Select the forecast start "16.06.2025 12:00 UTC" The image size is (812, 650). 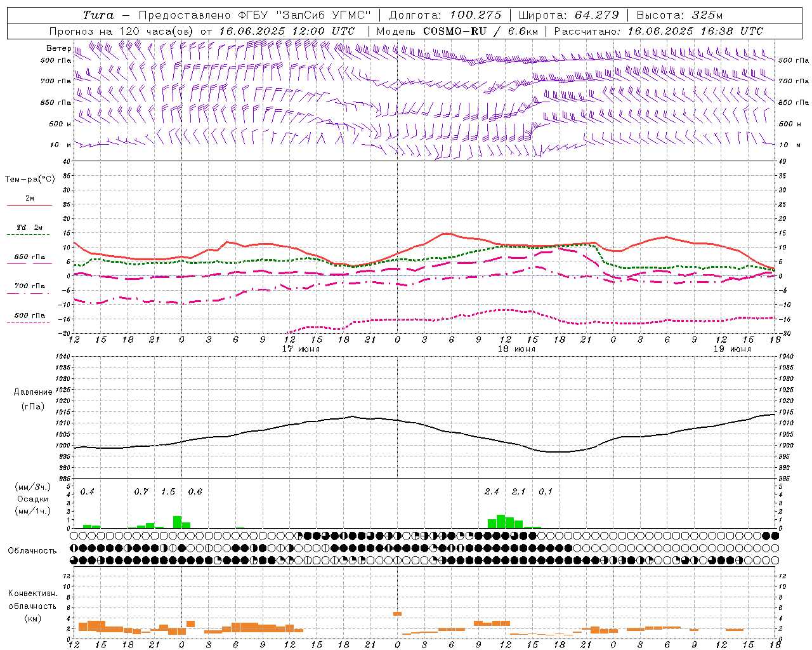coord(287,31)
